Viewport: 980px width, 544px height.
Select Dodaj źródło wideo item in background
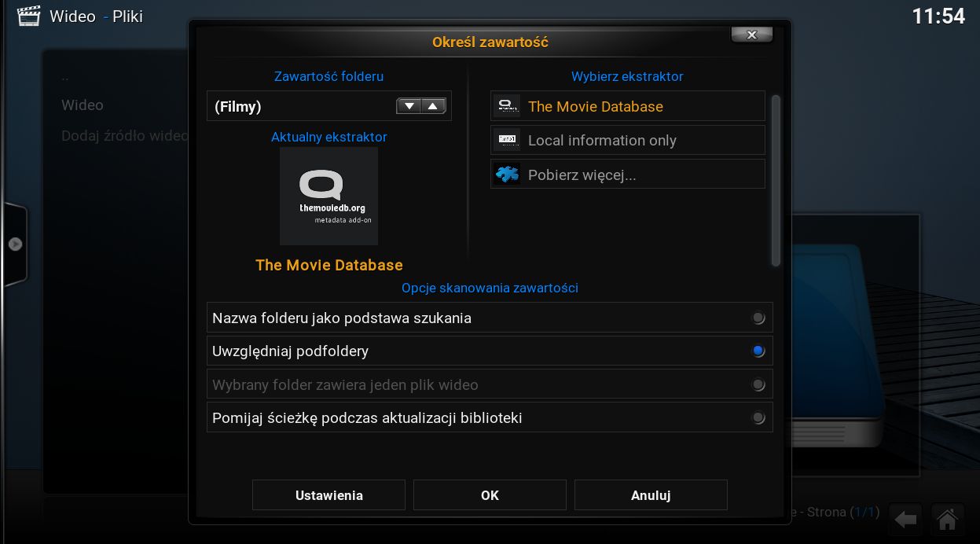[x=124, y=136]
